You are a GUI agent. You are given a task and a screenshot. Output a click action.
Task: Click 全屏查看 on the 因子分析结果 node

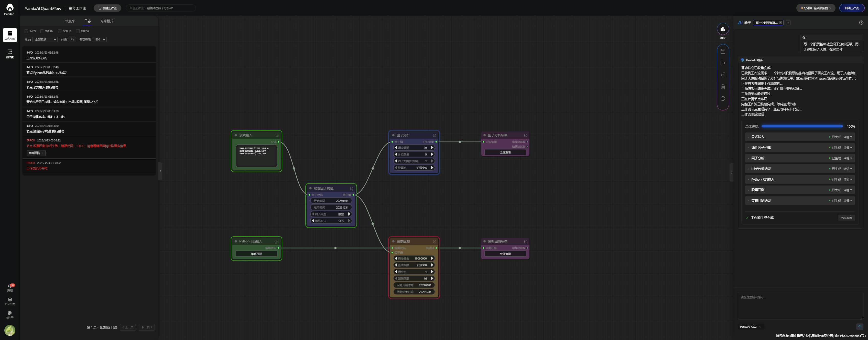[505, 152]
